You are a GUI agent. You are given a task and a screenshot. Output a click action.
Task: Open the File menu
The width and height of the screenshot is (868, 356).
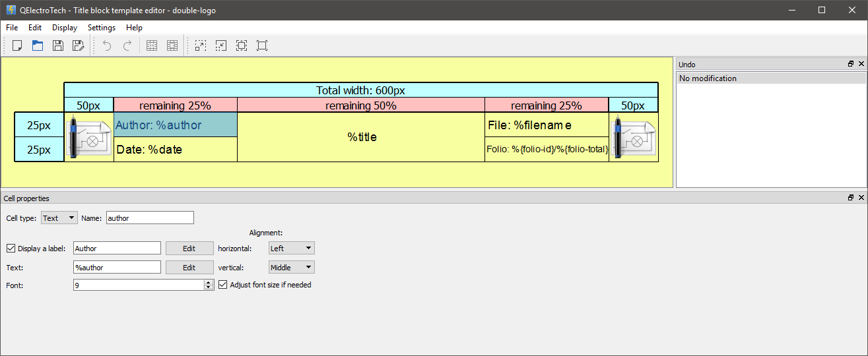pyautogui.click(x=12, y=28)
